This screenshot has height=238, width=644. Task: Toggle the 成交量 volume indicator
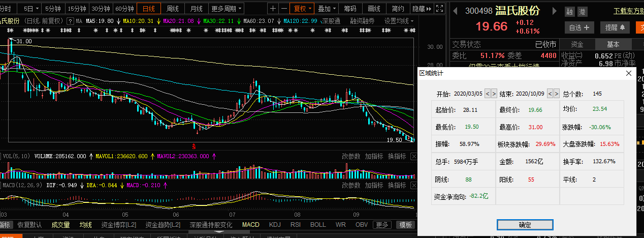click(x=61, y=225)
